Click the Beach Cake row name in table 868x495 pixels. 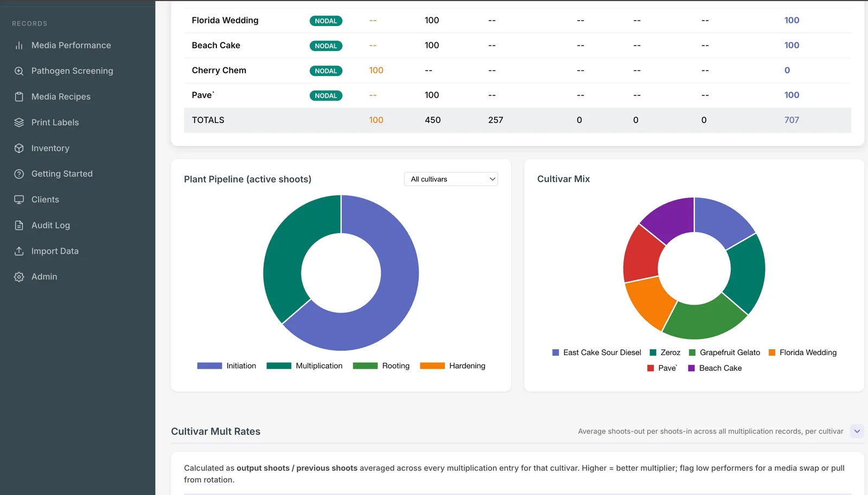click(216, 46)
